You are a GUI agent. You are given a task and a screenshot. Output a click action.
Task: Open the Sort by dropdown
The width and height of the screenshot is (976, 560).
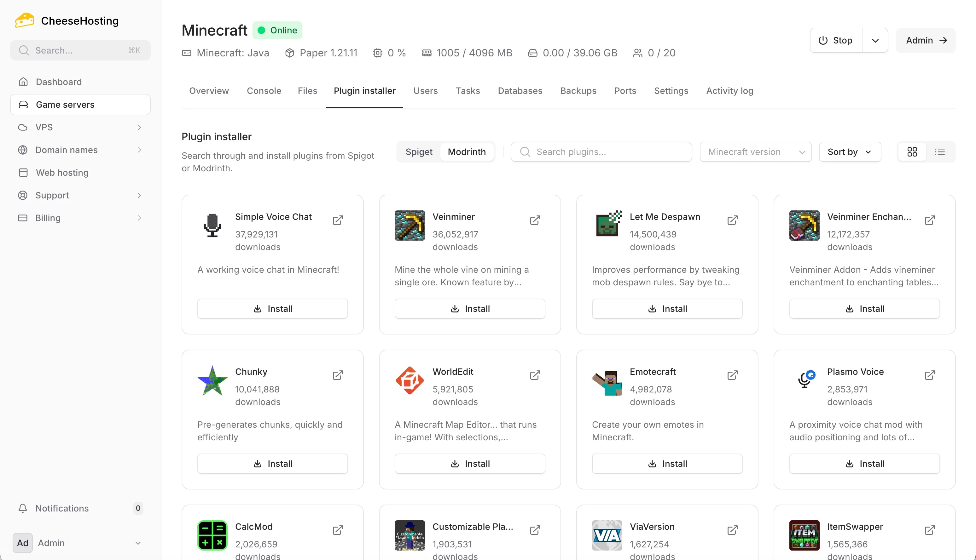coord(849,151)
